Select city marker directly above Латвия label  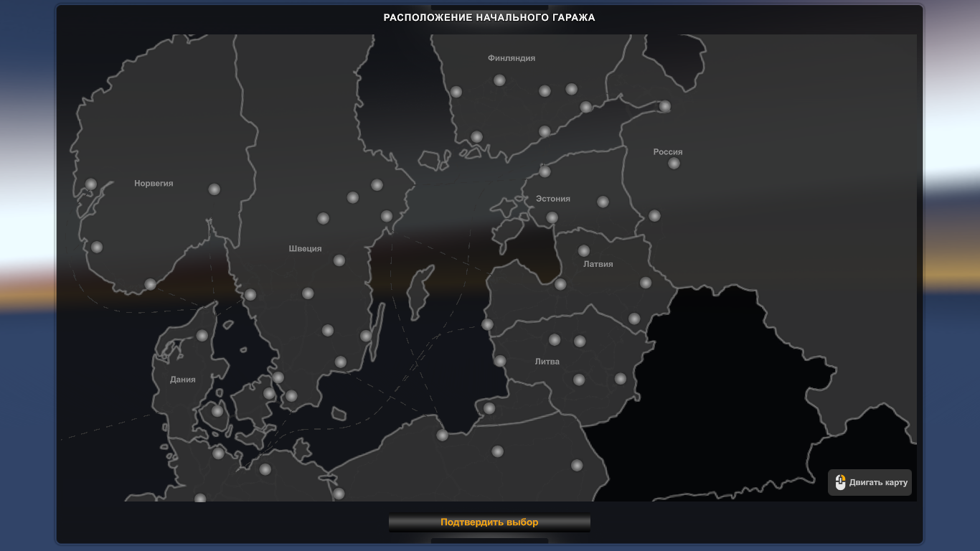point(584,250)
